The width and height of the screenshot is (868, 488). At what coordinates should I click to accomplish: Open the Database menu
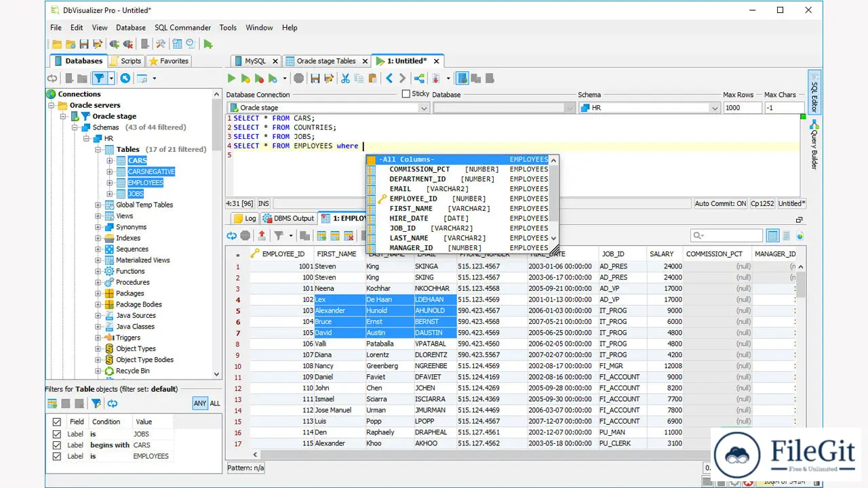(131, 28)
